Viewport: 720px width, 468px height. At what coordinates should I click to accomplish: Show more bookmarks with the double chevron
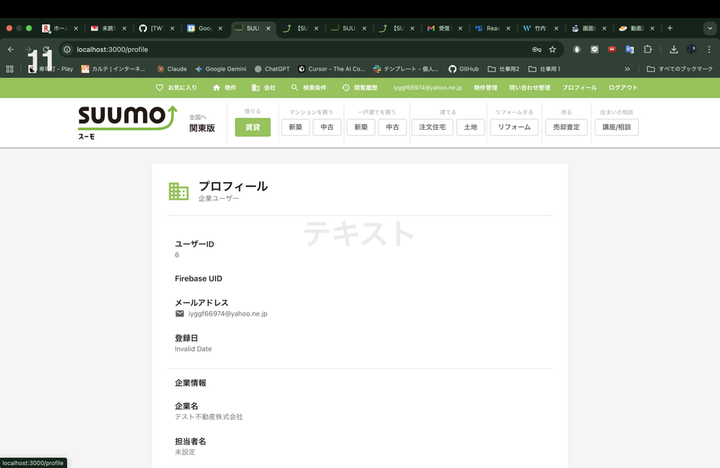click(627, 69)
